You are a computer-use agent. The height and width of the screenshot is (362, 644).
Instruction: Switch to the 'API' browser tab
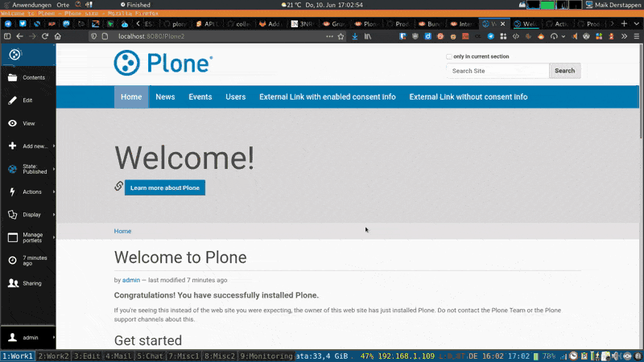(x=208, y=24)
